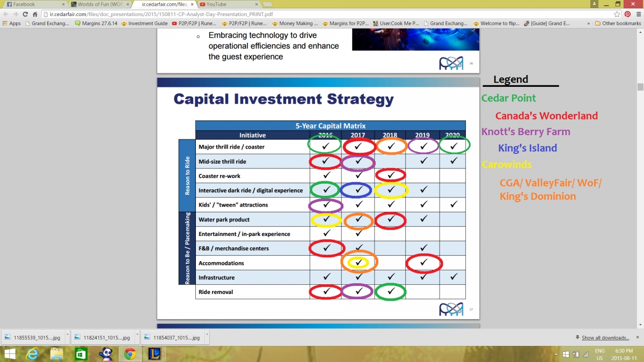Expand the hidden bookmarks overflow chevron
Screen dimensions: 644x362
(x=589, y=24)
